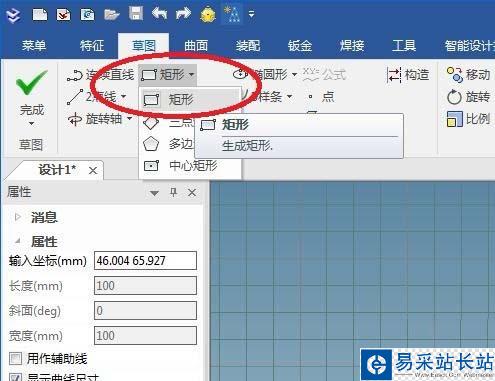Switch to the 曲面 ribbon tab

[196, 46]
